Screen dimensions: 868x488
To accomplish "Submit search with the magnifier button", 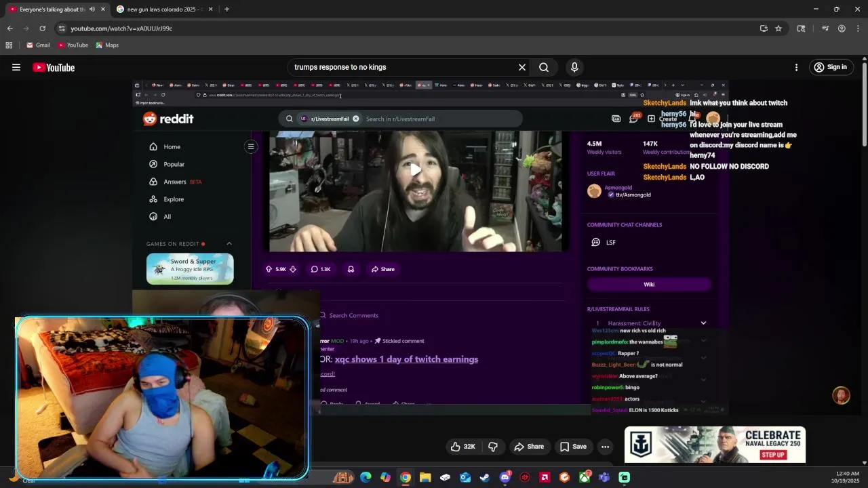I will pos(544,67).
